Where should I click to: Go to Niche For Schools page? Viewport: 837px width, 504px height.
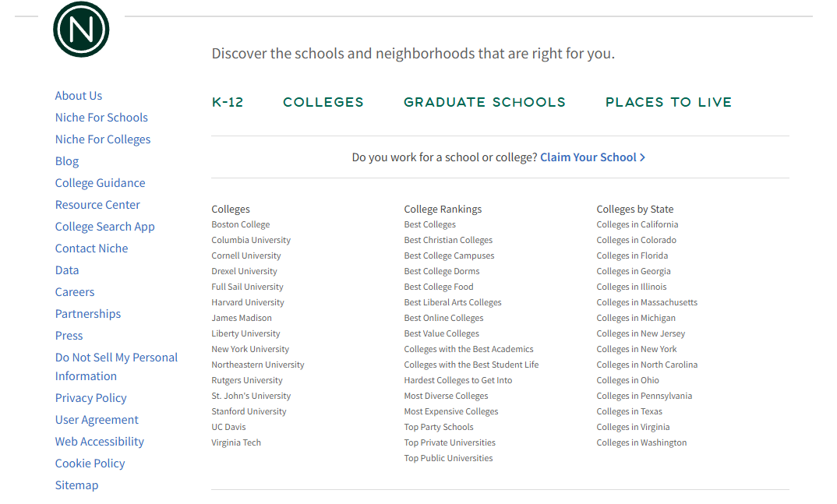coord(101,118)
